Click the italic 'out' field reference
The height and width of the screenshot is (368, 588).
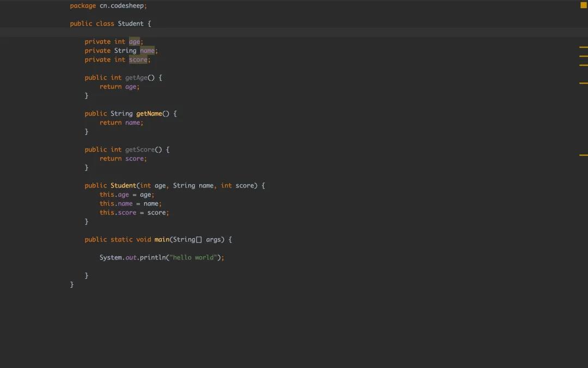pyautogui.click(x=131, y=257)
